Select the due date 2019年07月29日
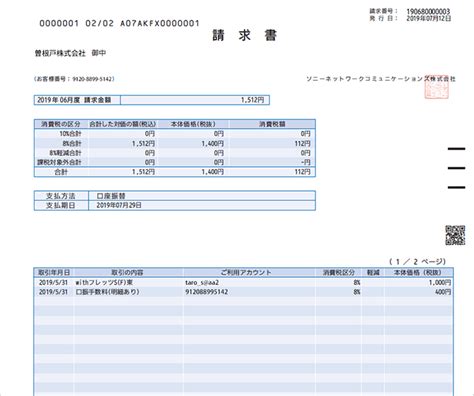Viewport: 474px width, 396px height. [119, 205]
